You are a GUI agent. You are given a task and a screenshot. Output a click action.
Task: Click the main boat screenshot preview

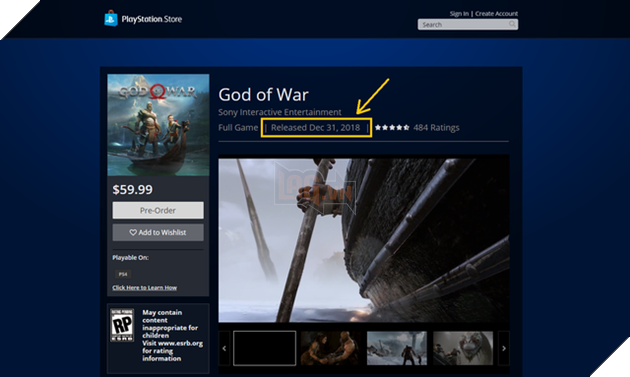click(x=364, y=240)
